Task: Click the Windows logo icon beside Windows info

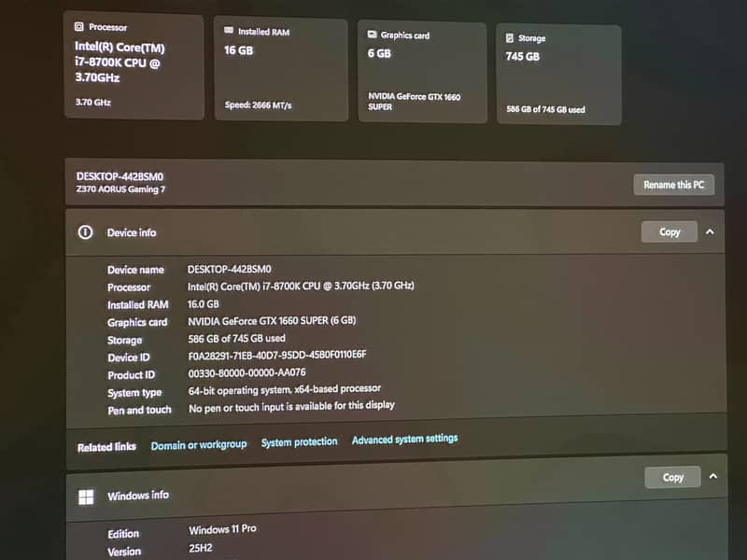Action: point(86,497)
